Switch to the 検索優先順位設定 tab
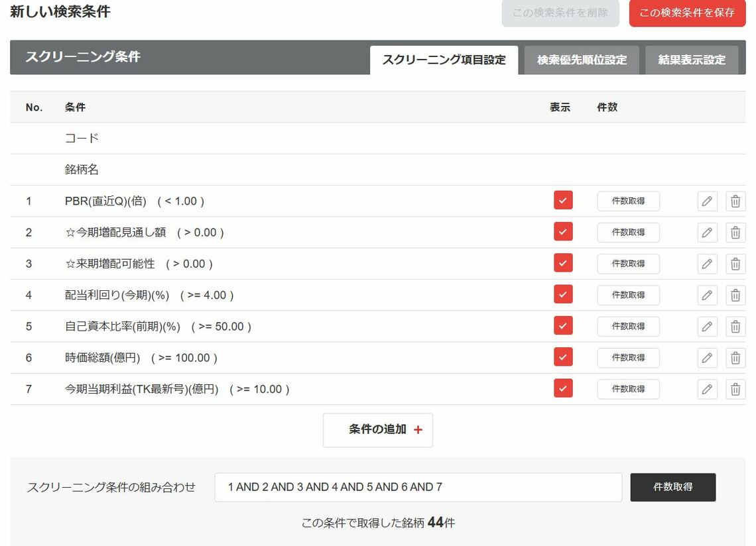756x546 pixels. (582, 60)
